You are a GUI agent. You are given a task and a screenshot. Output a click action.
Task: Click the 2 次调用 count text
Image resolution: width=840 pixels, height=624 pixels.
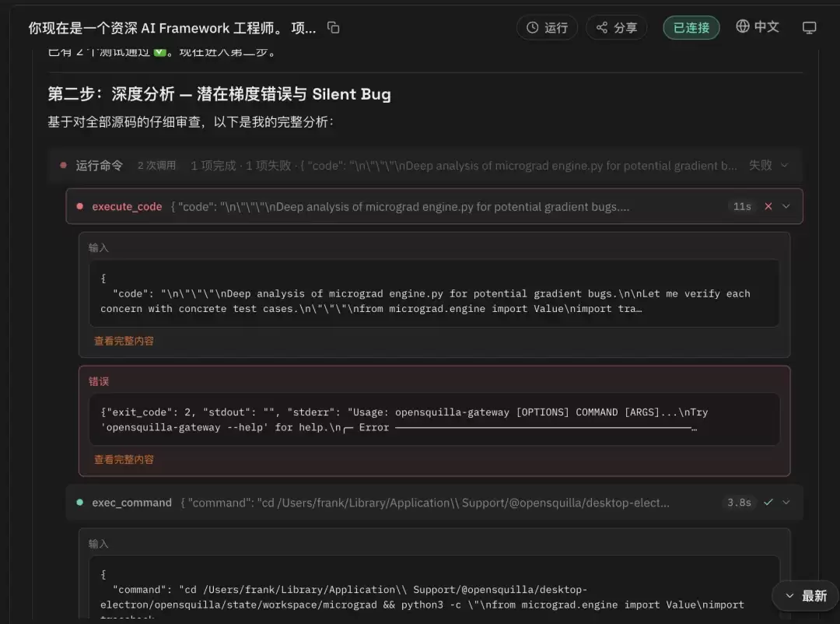pos(156,165)
